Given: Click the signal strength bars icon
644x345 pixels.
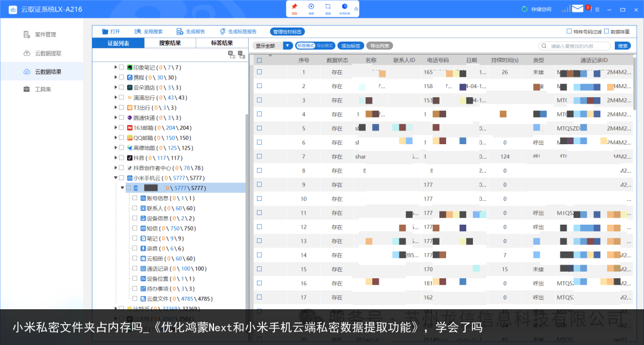Looking at the screenshot, I should [566, 9].
